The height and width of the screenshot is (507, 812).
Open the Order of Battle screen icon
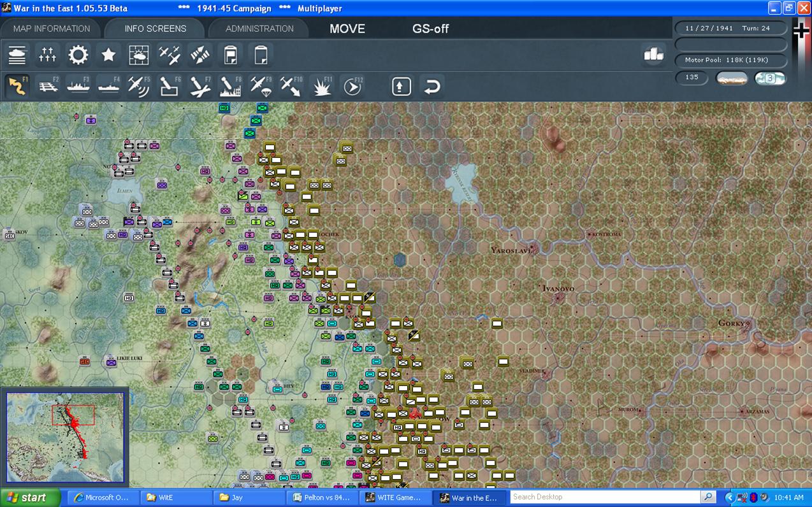[x=17, y=55]
